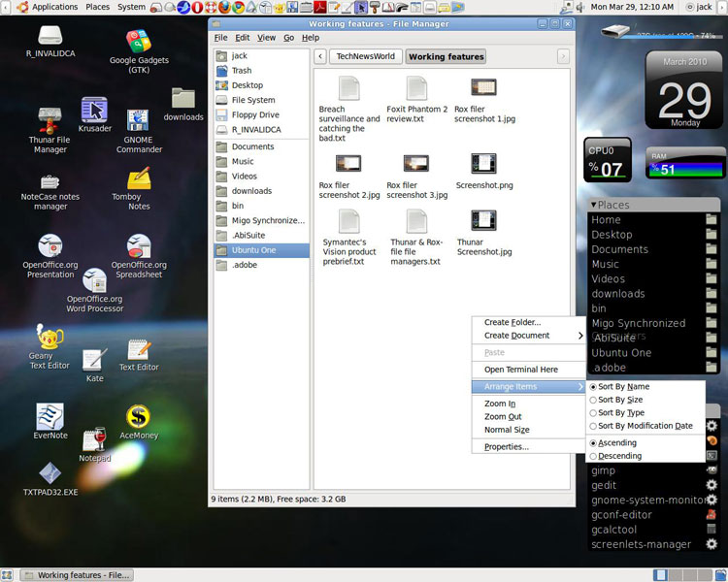Open the Go menu in File Manager
This screenshot has height=582, width=728.
click(289, 38)
